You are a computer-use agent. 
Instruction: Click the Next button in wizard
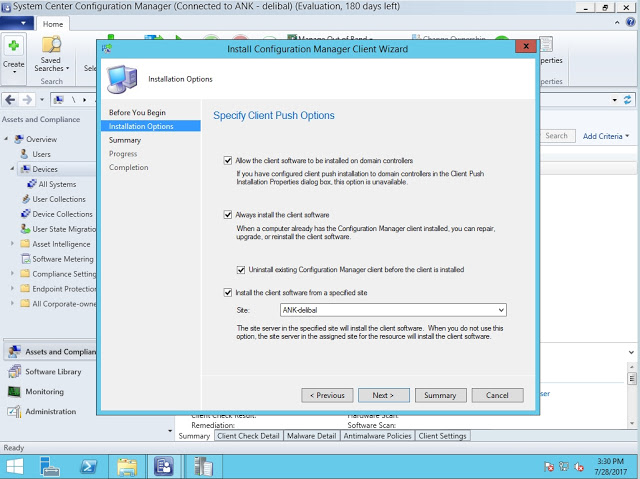point(383,395)
